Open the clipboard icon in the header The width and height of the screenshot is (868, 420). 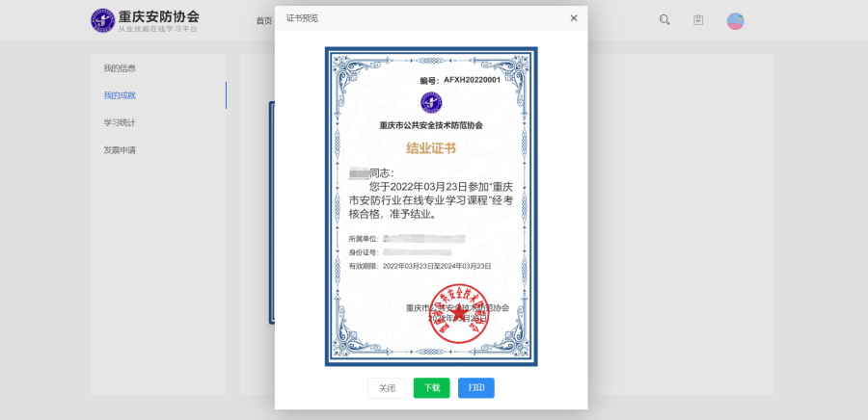pyautogui.click(x=698, y=20)
